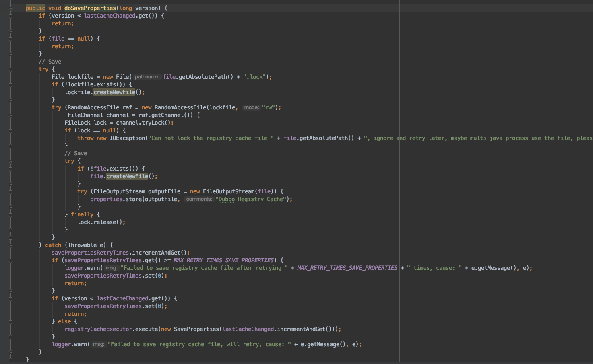Click 'registryCacheExecutor' identifier

click(x=98, y=329)
